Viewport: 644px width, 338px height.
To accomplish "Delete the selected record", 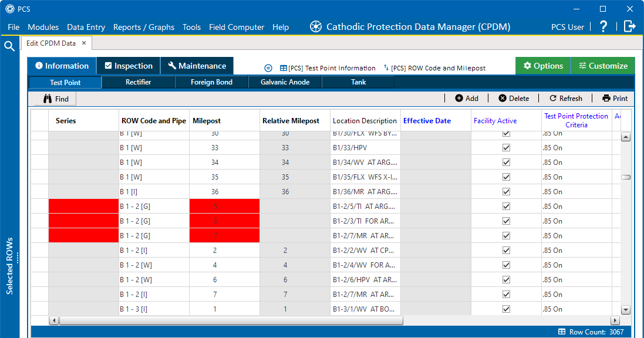I will coord(514,99).
